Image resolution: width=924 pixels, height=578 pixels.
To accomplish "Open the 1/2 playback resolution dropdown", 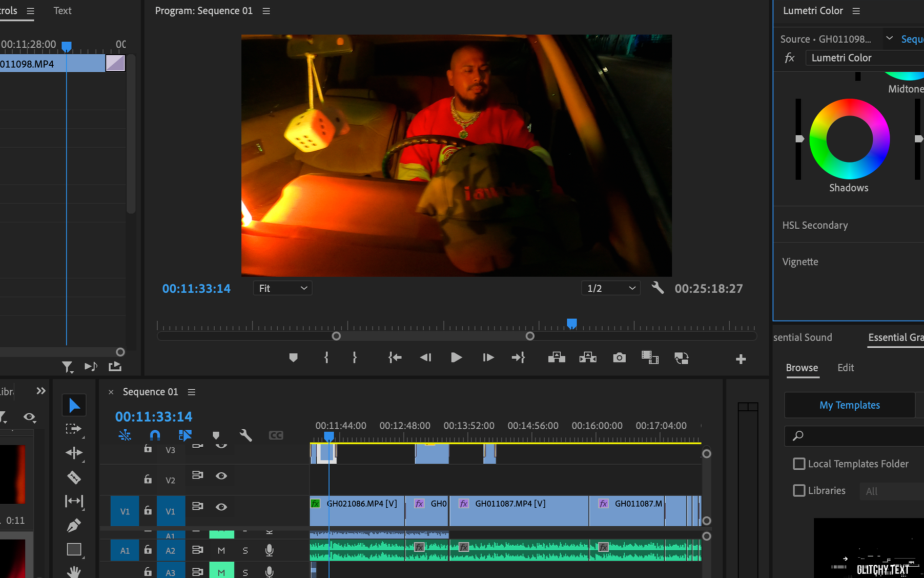I will (x=610, y=288).
